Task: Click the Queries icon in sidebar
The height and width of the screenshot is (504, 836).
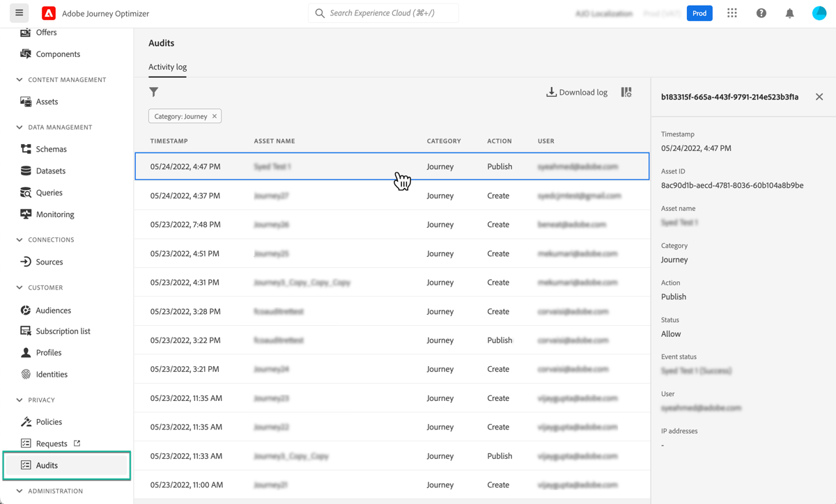Action: pyautogui.click(x=25, y=192)
